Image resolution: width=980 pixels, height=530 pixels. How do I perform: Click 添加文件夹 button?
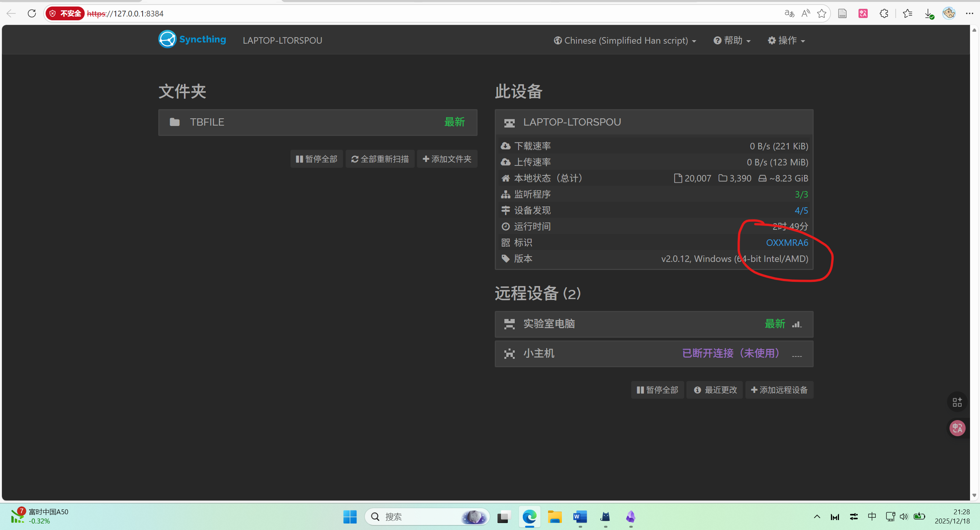(447, 159)
